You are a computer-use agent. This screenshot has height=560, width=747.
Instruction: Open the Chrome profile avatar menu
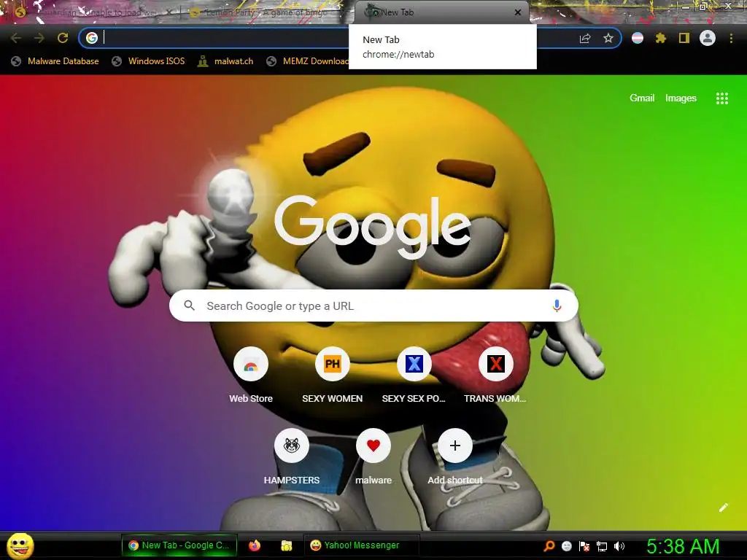click(708, 38)
